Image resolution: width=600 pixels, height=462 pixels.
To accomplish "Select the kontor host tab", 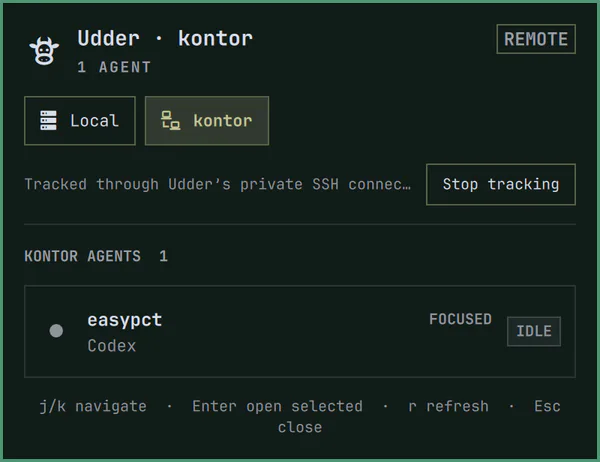I will tap(207, 121).
